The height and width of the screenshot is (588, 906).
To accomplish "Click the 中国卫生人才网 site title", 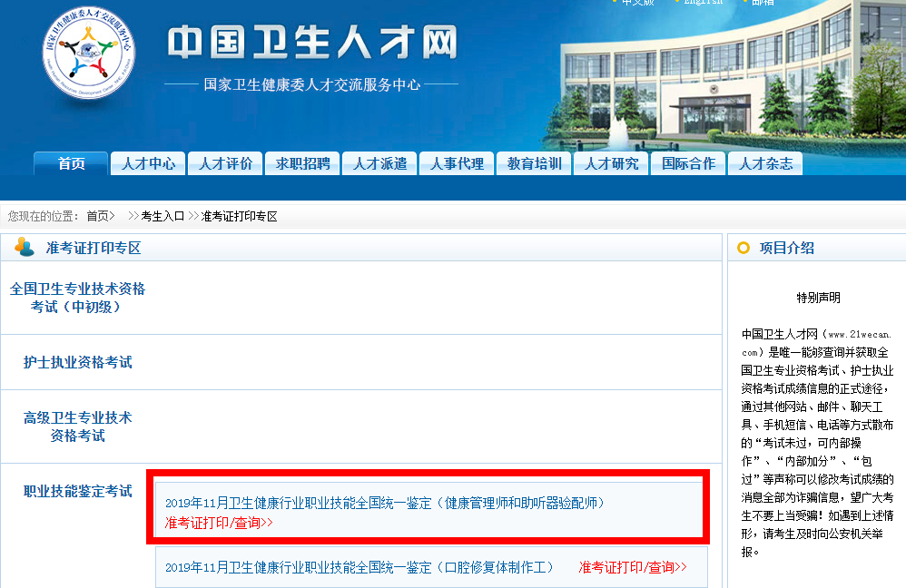I will pyautogui.click(x=312, y=44).
